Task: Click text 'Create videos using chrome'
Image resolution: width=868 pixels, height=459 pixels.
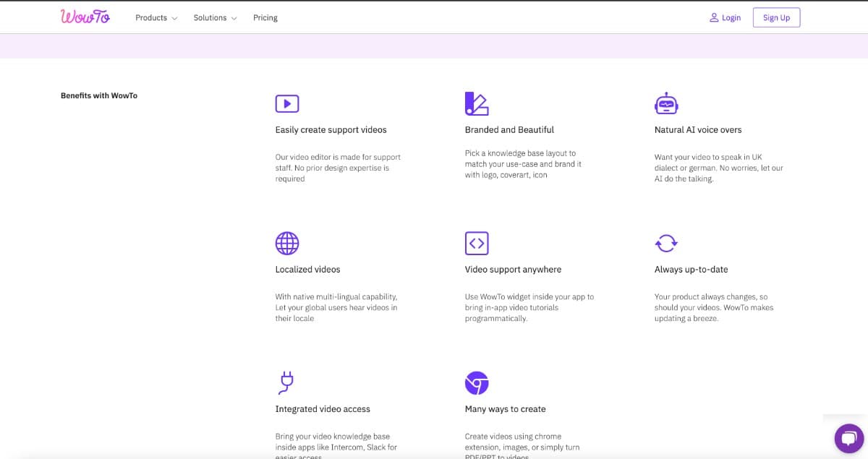Action: coord(513,437)
